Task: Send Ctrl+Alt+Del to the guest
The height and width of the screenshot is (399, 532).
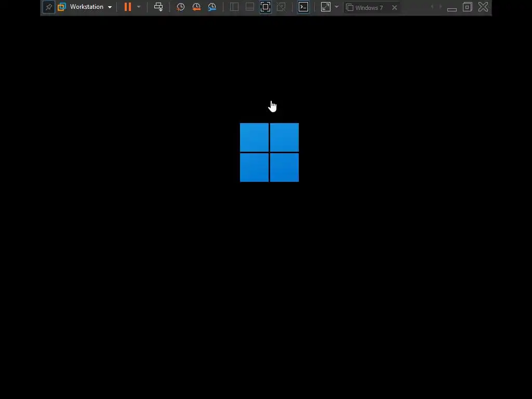Action: (158, 7)
